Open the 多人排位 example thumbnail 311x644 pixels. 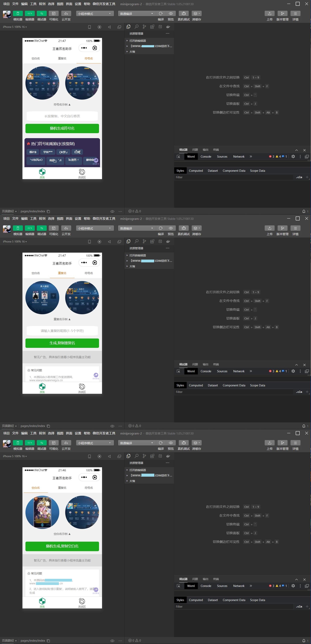[x=42, y=298]
